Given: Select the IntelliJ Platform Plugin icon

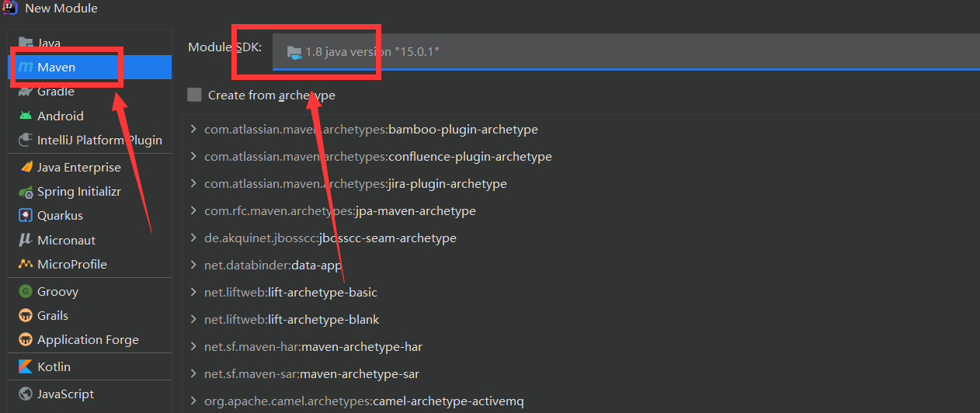Looking at the screenshot, I should [26, 141].
